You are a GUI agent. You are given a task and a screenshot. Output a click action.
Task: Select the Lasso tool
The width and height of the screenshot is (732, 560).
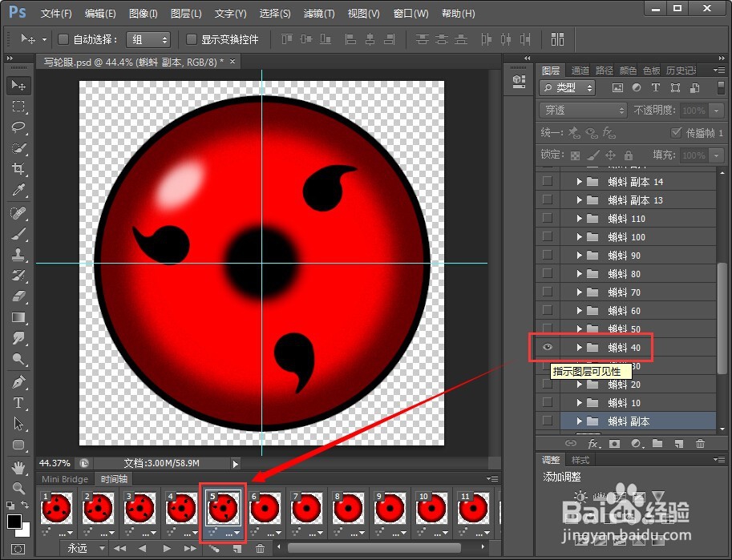tap(18, 127)
